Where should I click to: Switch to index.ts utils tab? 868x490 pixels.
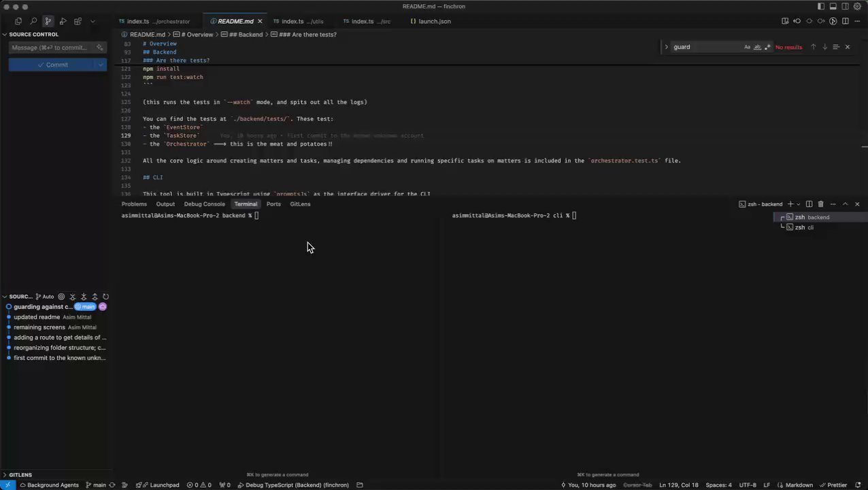pyautogui.click(x=303, y=21)
